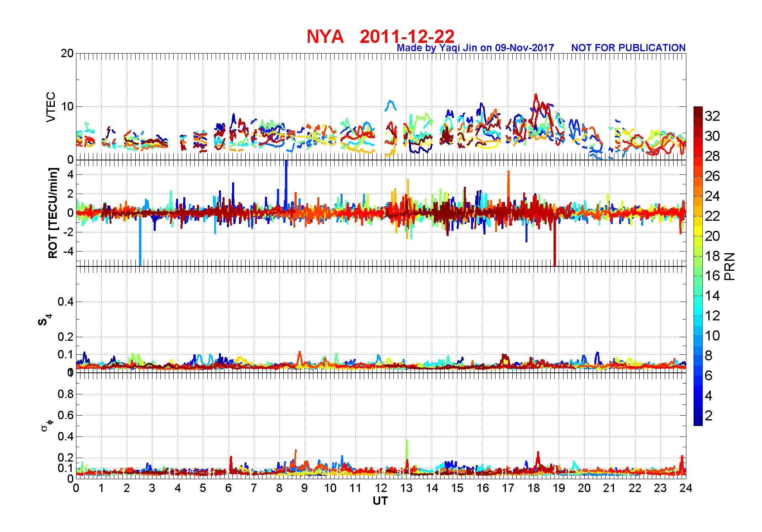Click the blue ROT spike after UT 8

tap(286, 184)
